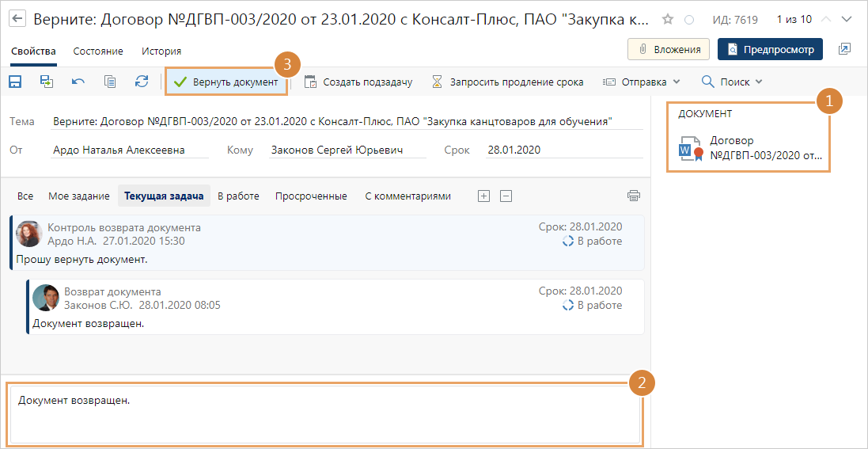868x449 pixels.
Task: Switch to the История tab
Action: (161, 51)
